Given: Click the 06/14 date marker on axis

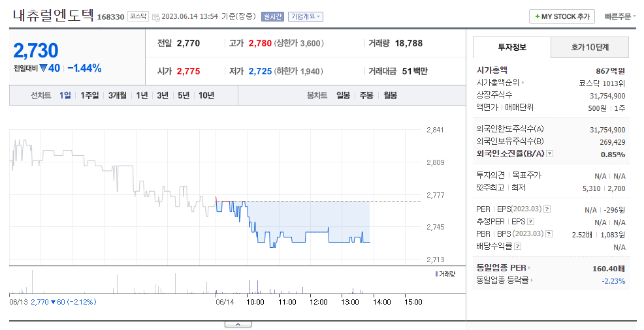Looking at the screenshot, I should [225, 302].
